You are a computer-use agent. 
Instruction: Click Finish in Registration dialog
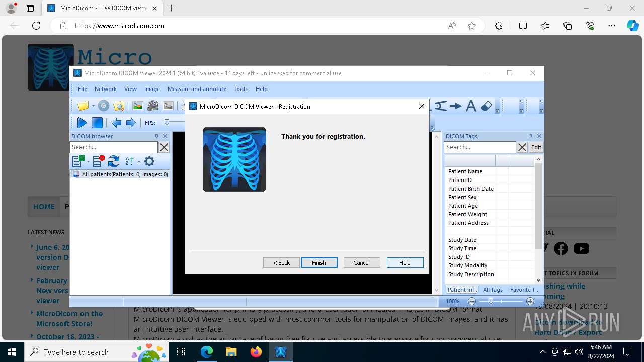pyautogui.click(x=319, y=263)
